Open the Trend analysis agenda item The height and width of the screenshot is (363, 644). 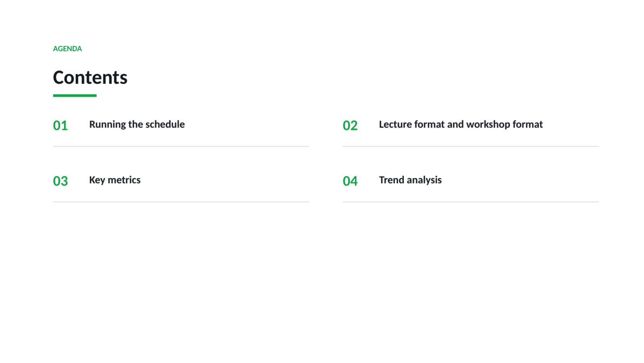410,180
